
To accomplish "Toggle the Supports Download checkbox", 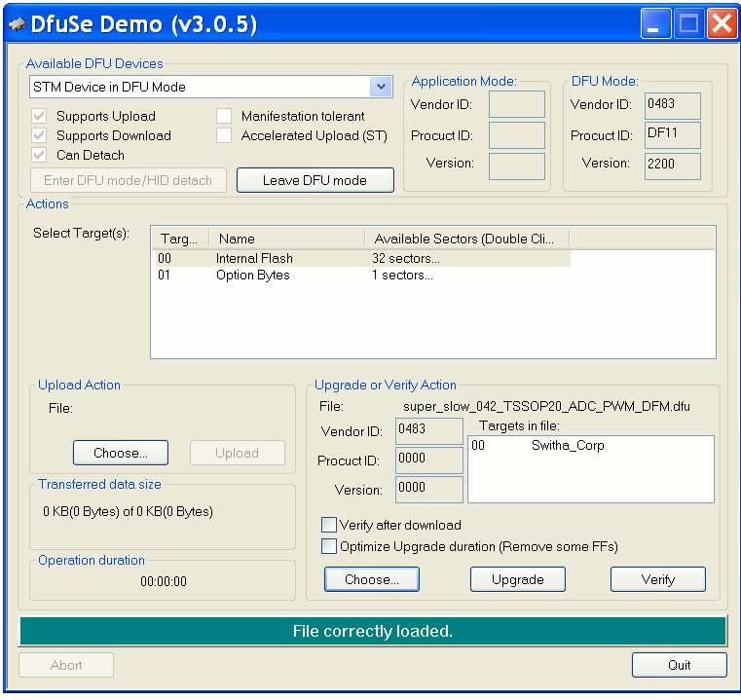I will tap(39, 135).
